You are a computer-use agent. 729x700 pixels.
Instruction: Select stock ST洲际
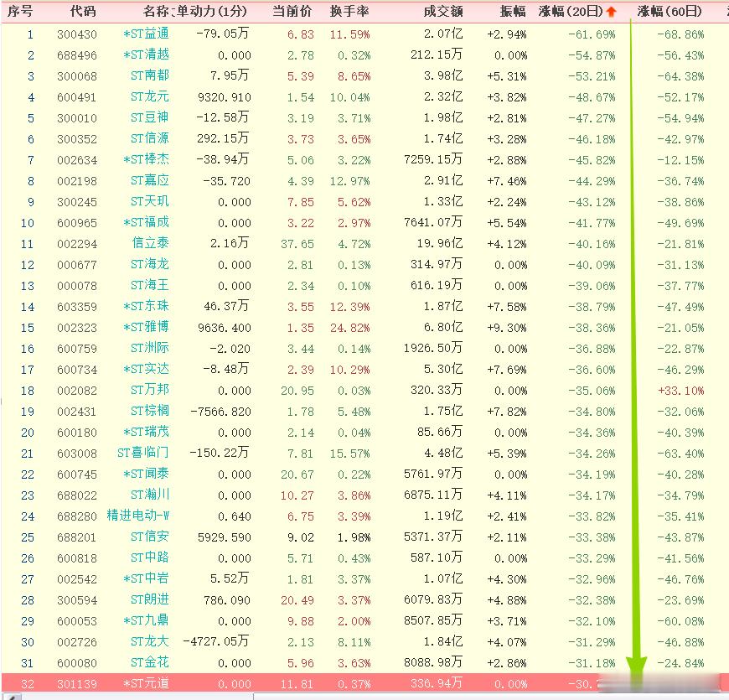[150, 348]
